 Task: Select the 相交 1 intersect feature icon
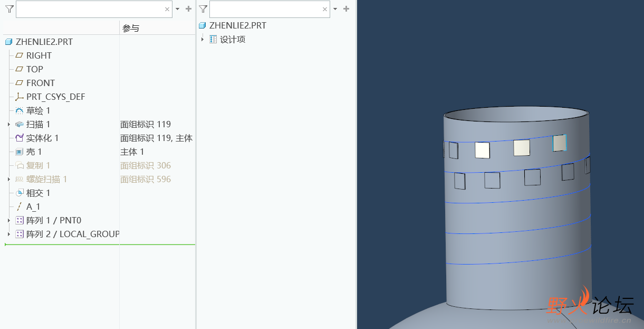pos(20,193)
